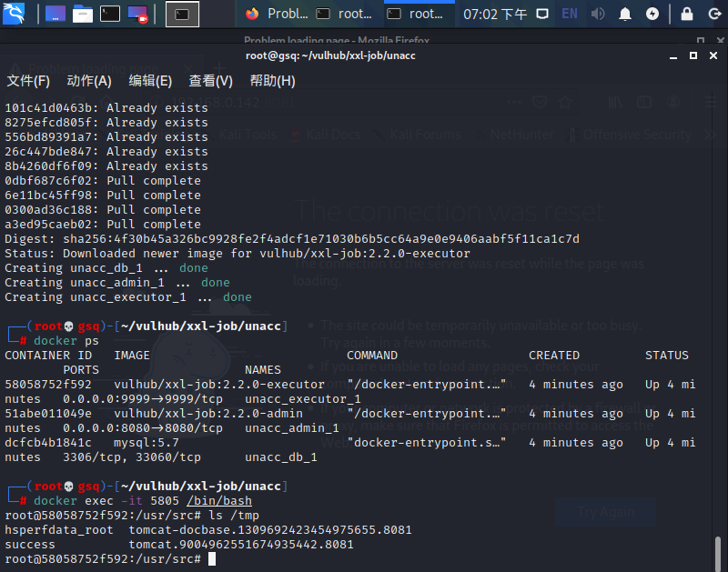Click the 'STATUS' column header
This screenshot has width=728, height=572.
click(667, 356)
